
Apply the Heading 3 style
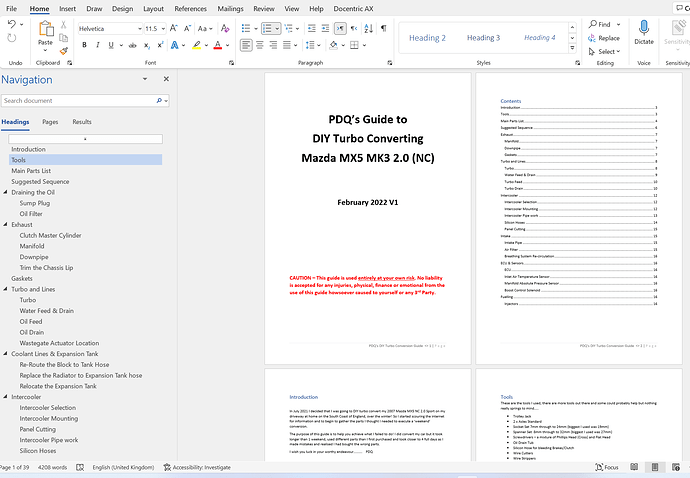coord(484,38)
